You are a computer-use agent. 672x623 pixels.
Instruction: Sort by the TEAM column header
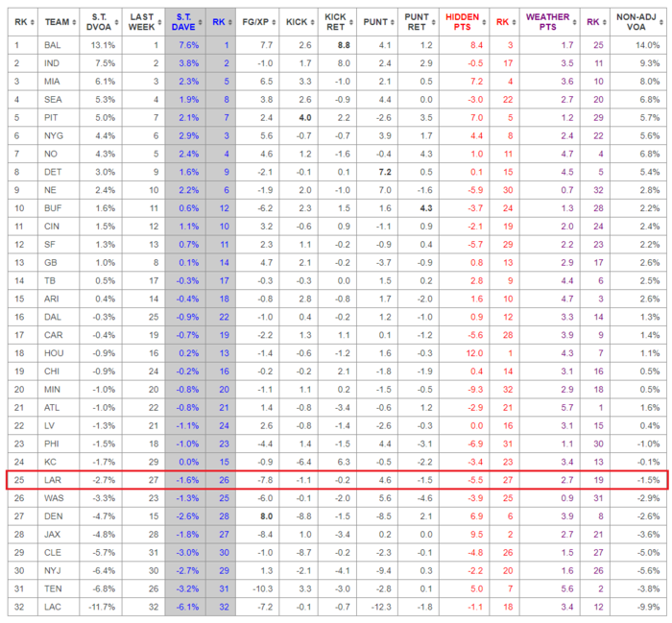(59, 22)
